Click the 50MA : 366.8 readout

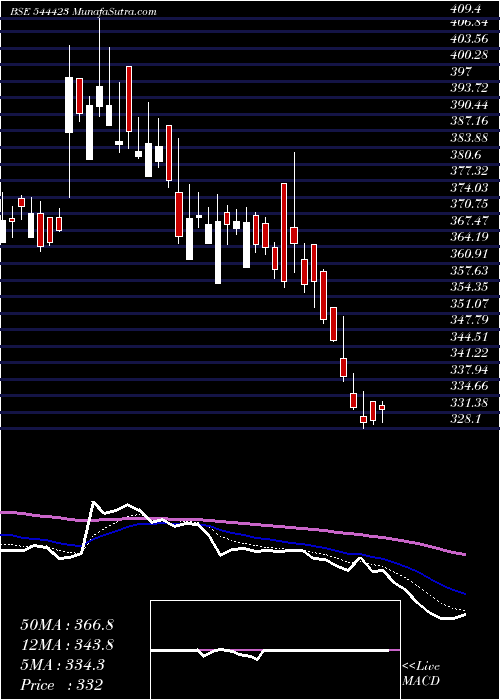click(x=67, y=625)
